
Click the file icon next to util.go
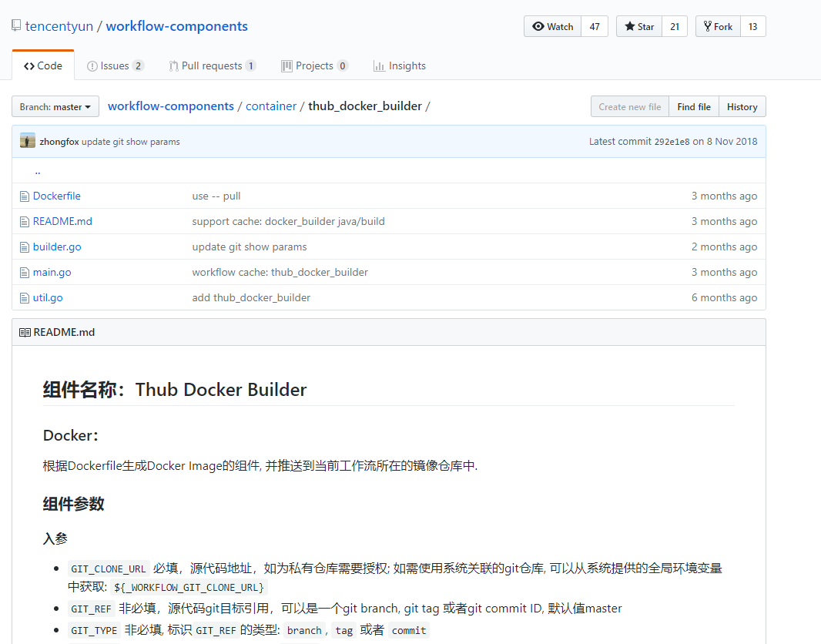click(25, 298)
